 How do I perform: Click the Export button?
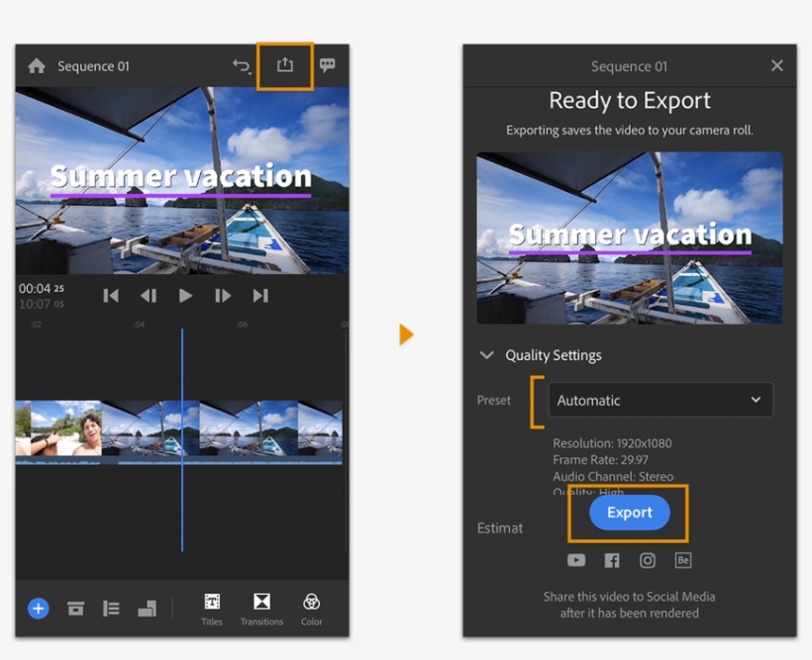pos(629,513)
